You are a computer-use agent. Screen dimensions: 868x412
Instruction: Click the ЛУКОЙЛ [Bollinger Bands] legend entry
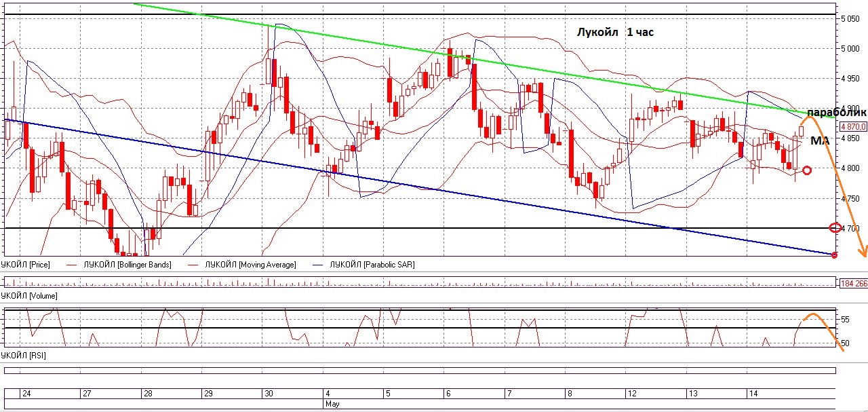tap(119, 265)
